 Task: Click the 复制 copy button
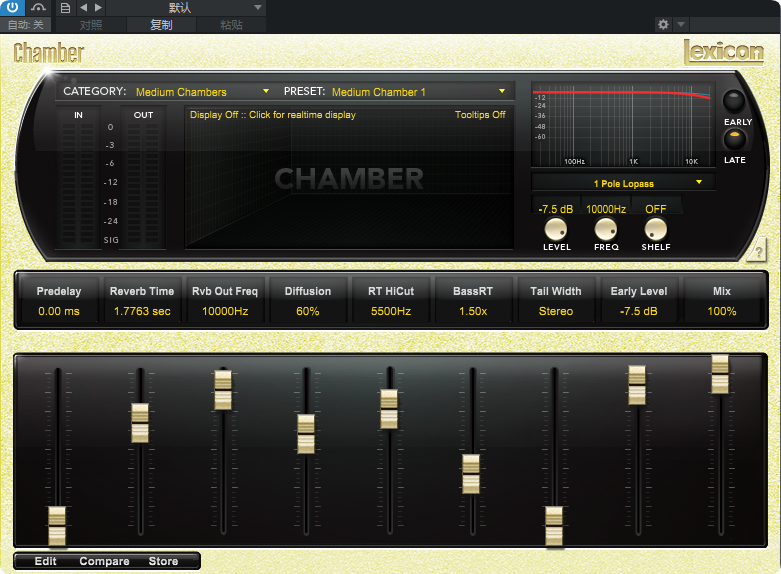[x=161, y=25]
